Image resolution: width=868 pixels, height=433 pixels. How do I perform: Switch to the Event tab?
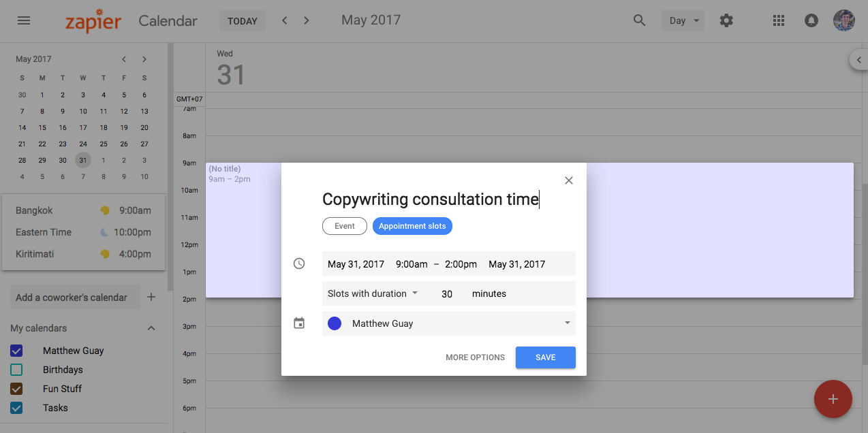(x=345, y=226)
